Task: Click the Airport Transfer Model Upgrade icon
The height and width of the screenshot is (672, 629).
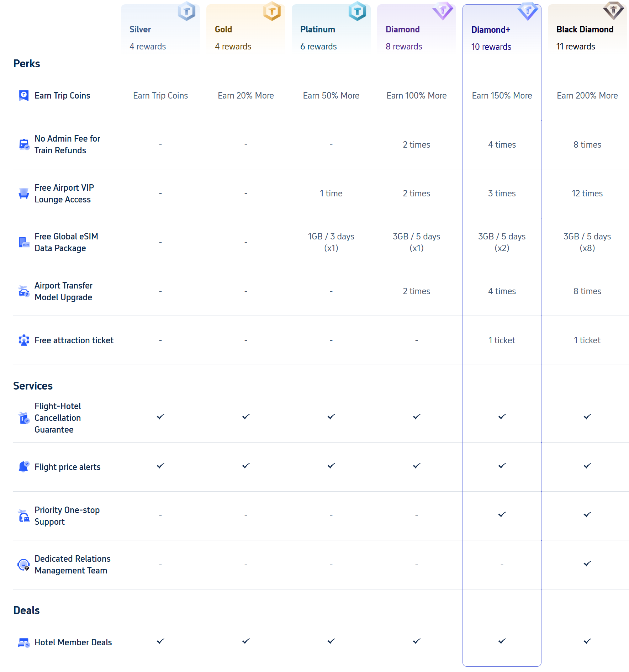Action: (x=24, y=291)
